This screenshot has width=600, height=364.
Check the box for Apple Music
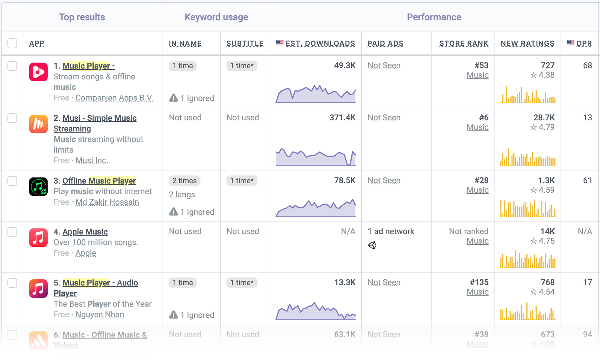pyautogui.click(x=12, y=232)
